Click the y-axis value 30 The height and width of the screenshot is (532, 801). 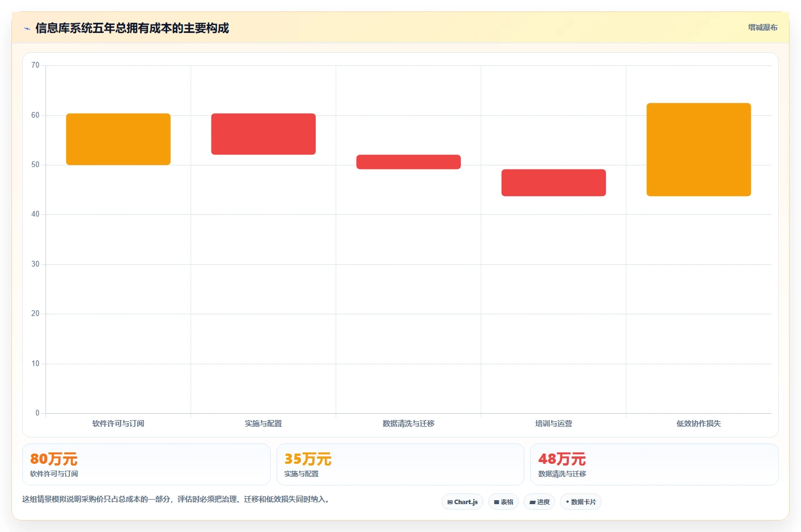pos(35,264)
